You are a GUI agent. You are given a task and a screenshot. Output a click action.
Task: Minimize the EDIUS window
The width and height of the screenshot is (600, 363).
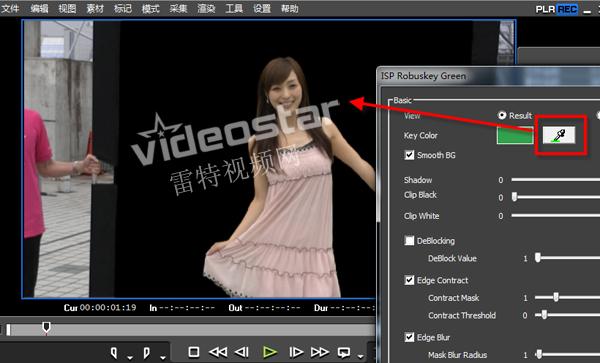(x=587, y=10)
